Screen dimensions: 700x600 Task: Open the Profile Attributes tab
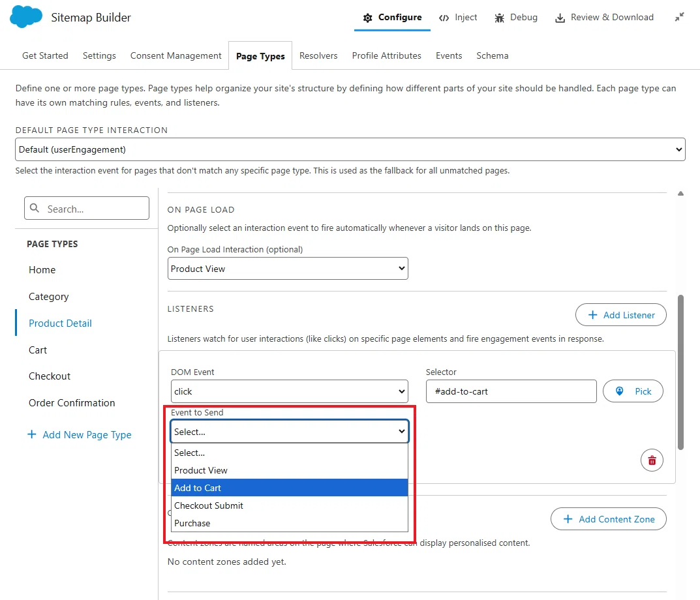coord(387,56)
